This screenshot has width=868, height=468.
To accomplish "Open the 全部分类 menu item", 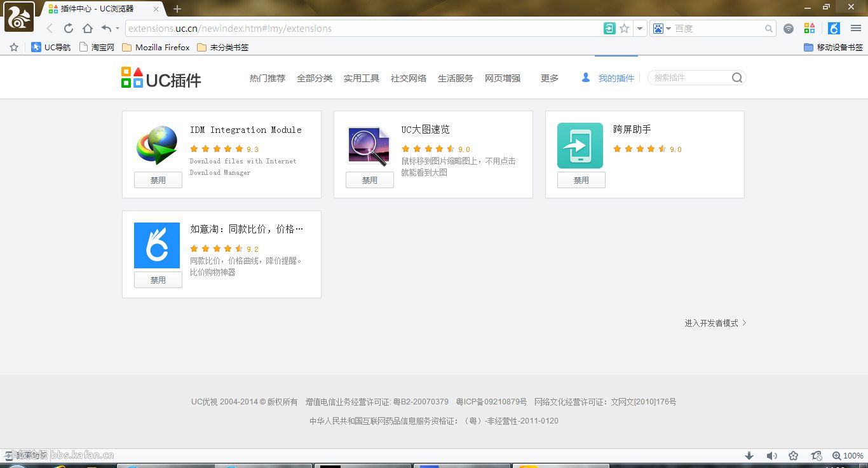I will pyautogui.click(x=315, y=78).
